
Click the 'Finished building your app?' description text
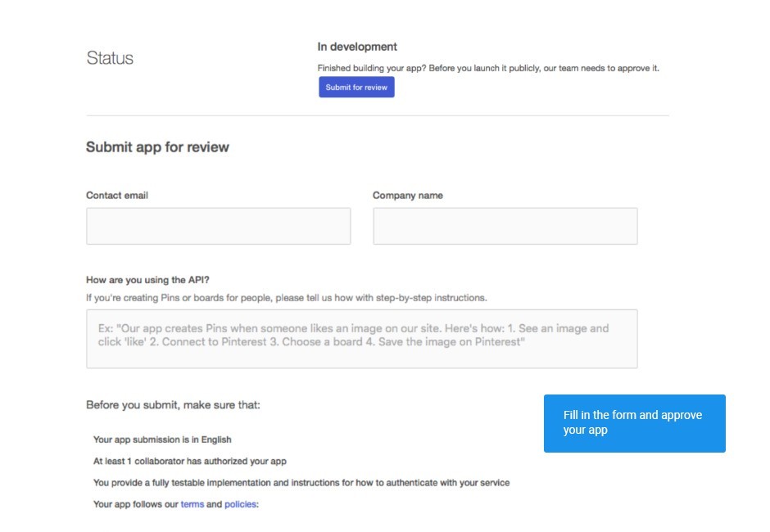pos(488,68)
